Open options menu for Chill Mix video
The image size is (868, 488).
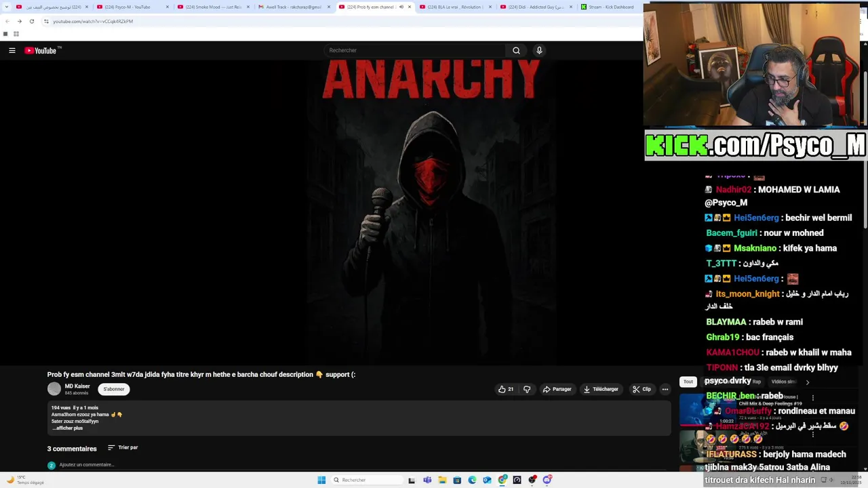coord(812,398)
